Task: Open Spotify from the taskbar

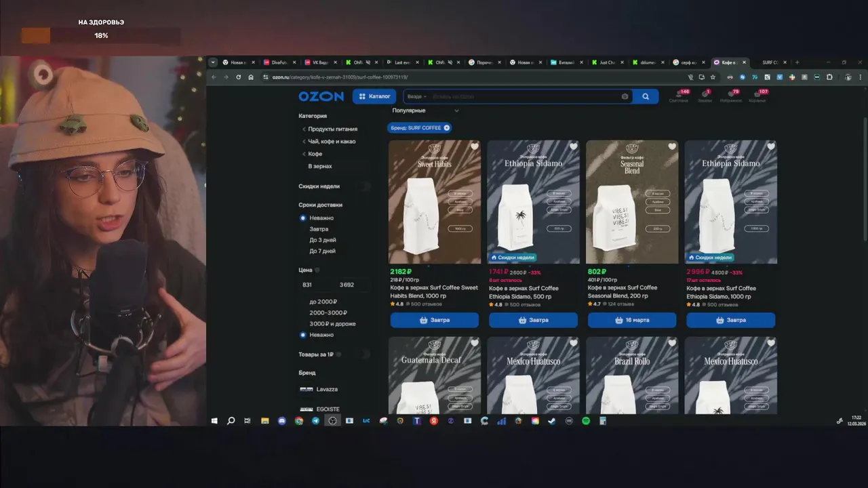Action: 586,421
